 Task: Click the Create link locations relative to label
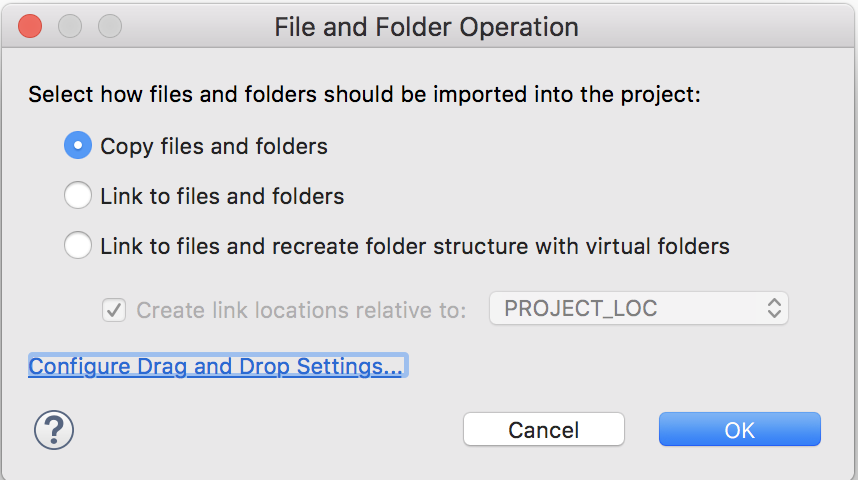click(x=301, y=310)
